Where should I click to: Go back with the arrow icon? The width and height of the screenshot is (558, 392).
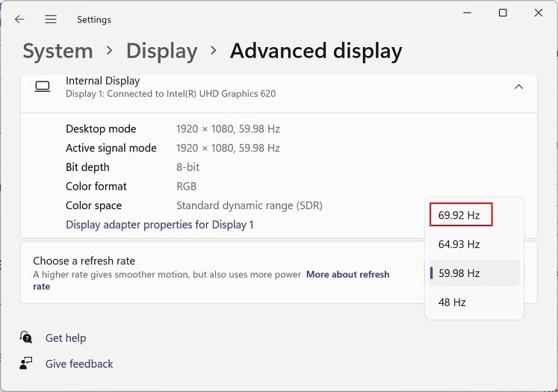click(x=19, y=19)
